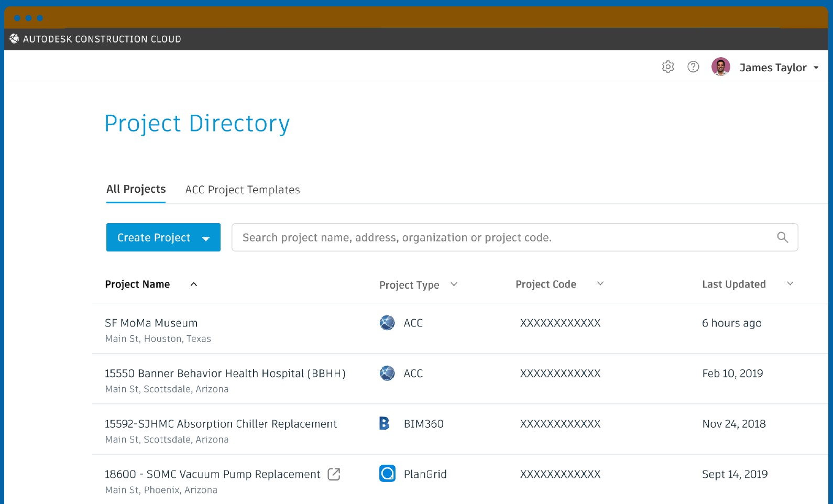
Task: Click the PlanGrid project type icon
Action: point(387,474)
